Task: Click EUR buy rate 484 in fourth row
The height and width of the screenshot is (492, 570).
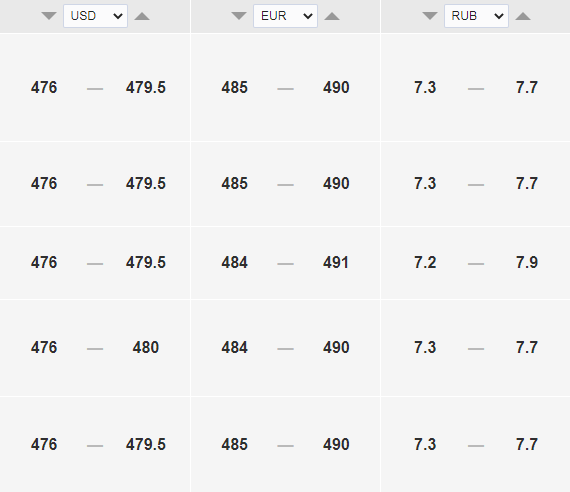Action: 234,348
